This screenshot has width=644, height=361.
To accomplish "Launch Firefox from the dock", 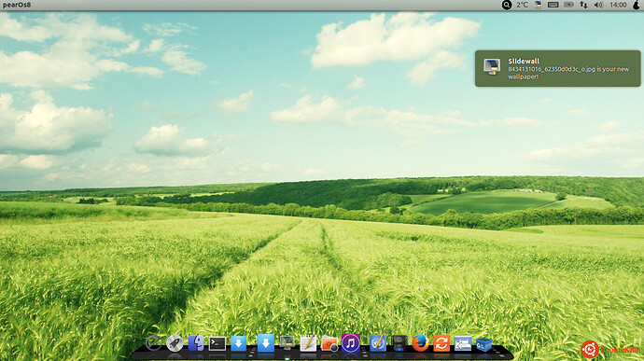I will (420, 343).
